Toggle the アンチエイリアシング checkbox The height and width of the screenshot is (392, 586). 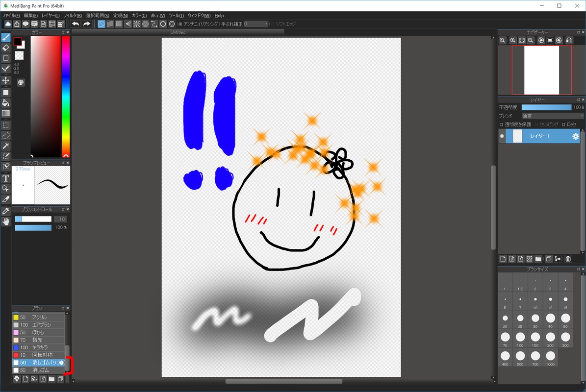point(180,24)
